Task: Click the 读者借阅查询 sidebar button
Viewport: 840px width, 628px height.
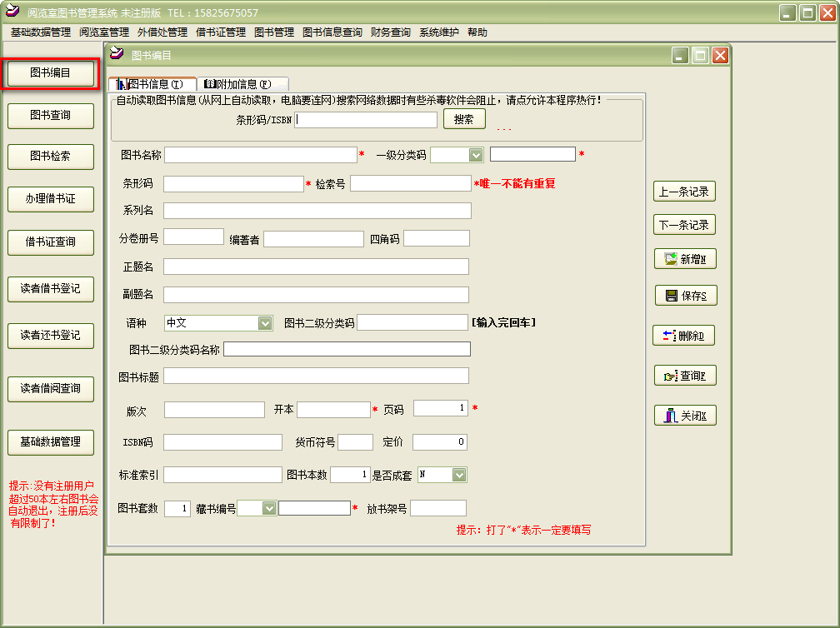Action: point(50,389)
